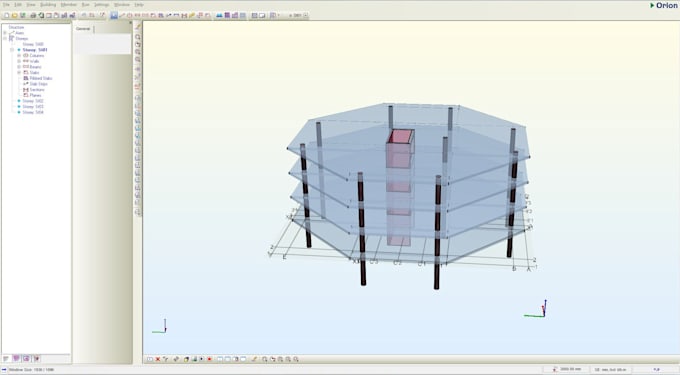Switch to the General tab
This screenshot has height=375, width=680.
[83, 29]
